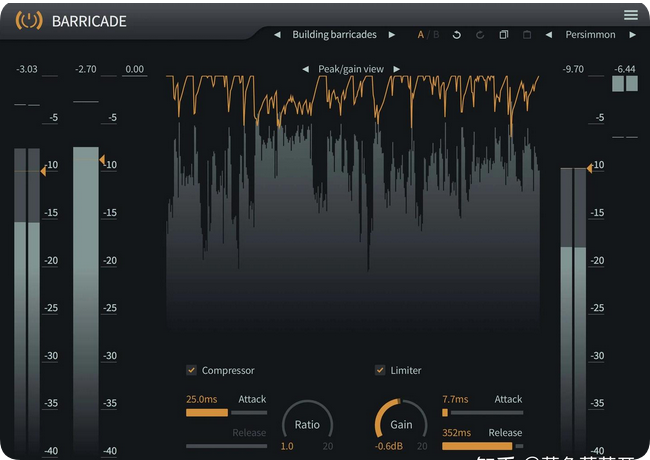Click the limiter Release slider bar
Image resolution: width=650 pixels, height=460 pixels.
point(483,446)
